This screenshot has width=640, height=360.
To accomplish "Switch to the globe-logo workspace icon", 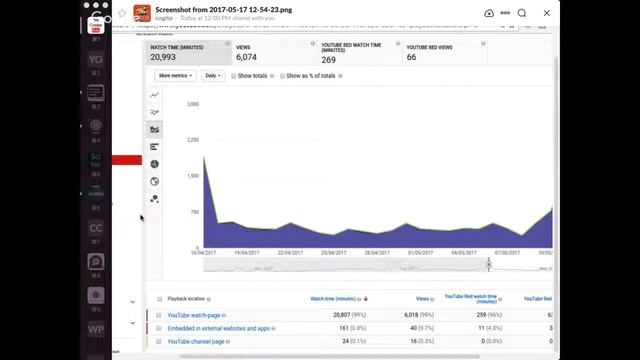I will point(96,125).
